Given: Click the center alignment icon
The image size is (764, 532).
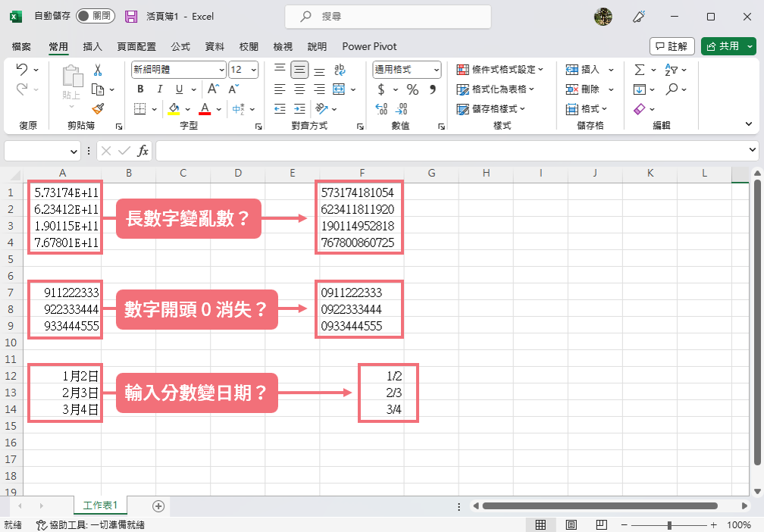Looking at the screenshot, I should point(299,89).
